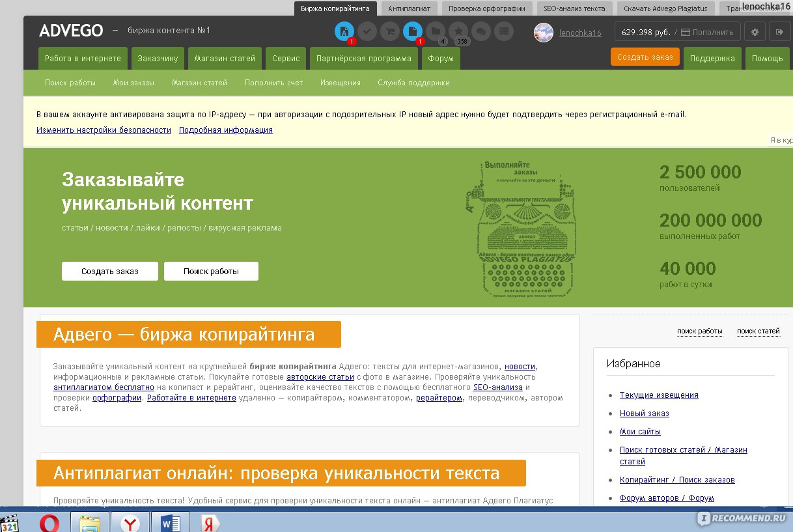Screen dimensions: 793x532
Task: Open Yandex Browser from taskbar
Action: coord(130,523)
